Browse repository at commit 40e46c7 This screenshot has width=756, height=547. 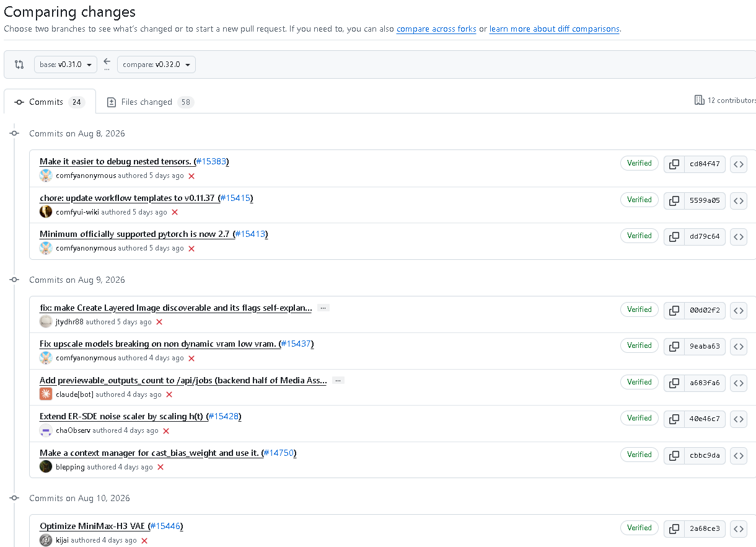click(x=739, y=419)
